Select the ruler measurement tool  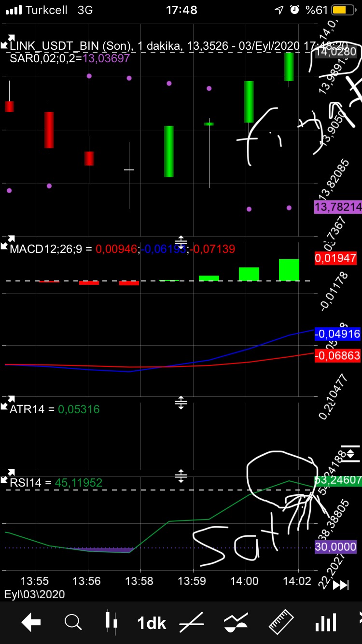coord(281,623)
